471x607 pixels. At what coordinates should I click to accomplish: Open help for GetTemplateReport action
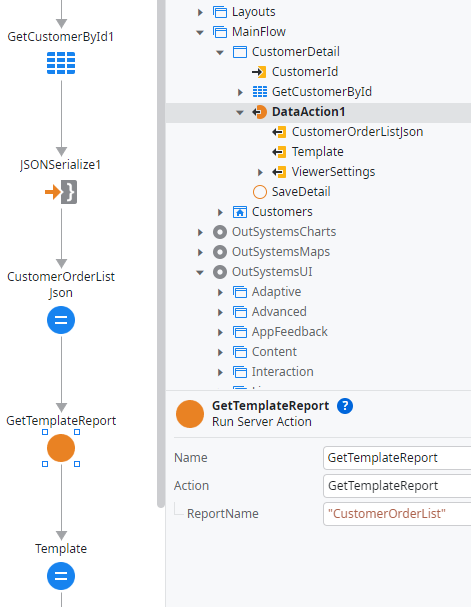pyautogui.click(x=345, y=406)
